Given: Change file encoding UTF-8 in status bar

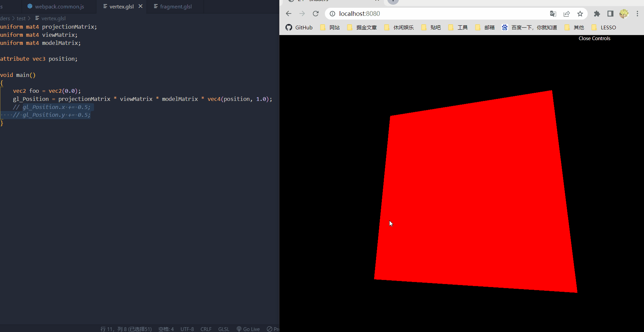Looking at the screenshot, I should 187,329.
